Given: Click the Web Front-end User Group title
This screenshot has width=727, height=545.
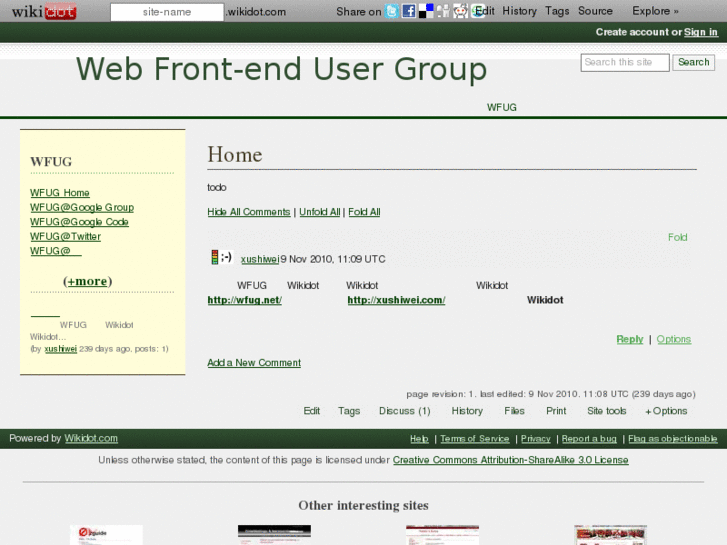Looking at the screenshot, I should tap(281, 69).
